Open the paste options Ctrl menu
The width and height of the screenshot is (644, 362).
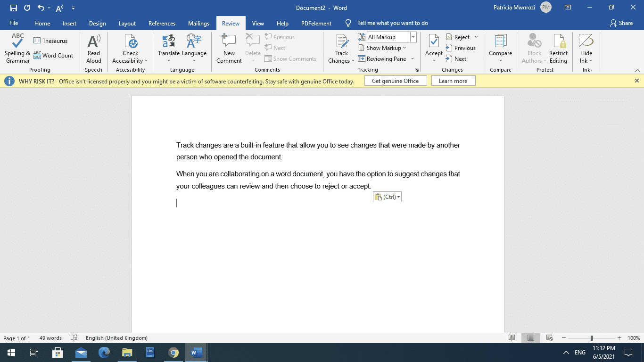click(387, 197)
